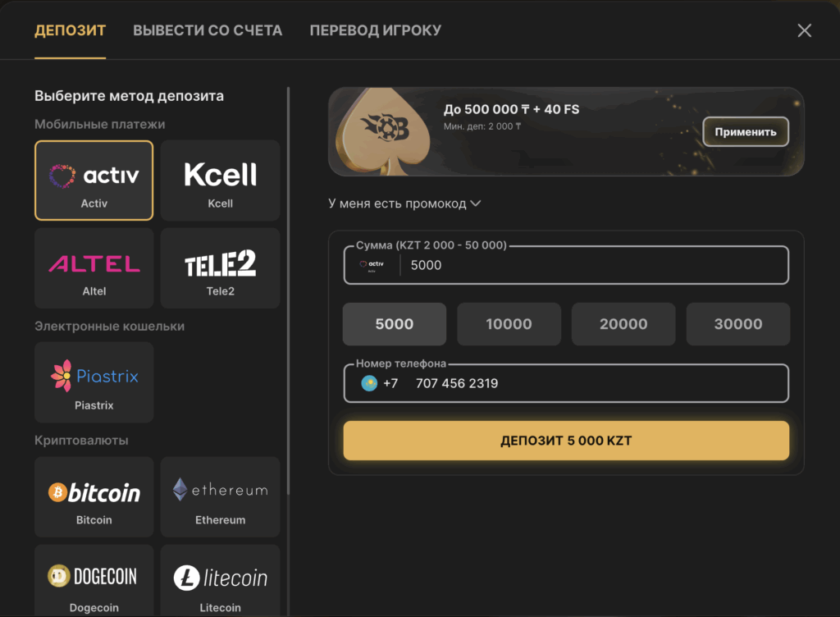840x617 pixels.
Task: Apply the 500 000 ₸ bonus offer
Action: (745, 131)
